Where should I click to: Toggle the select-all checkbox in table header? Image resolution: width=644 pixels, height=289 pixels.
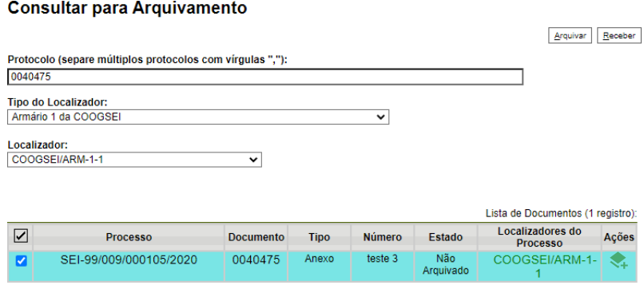[x=21, y=236]
